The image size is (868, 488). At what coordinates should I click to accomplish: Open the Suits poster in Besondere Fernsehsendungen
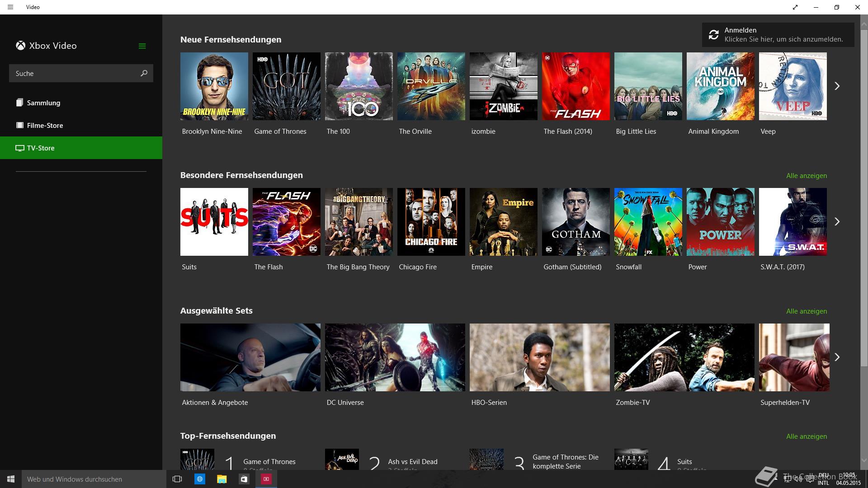tap(214, 222)
